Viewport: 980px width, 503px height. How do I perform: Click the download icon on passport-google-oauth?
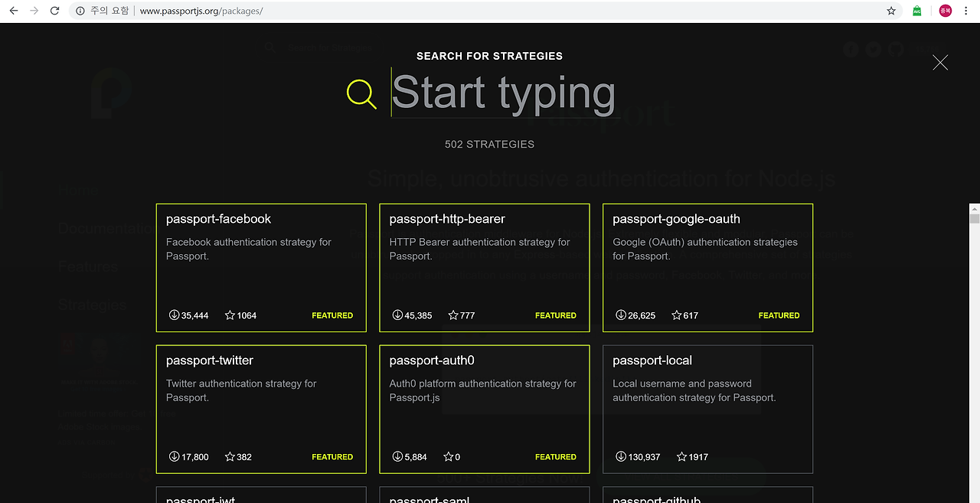pyautogui.click(x=621, y=315)
